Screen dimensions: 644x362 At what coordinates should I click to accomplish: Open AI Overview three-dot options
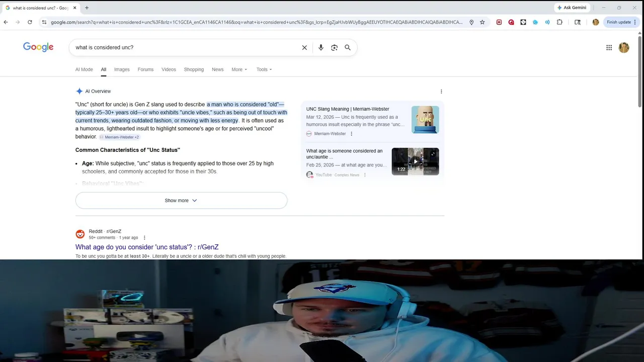click(441, 92)
